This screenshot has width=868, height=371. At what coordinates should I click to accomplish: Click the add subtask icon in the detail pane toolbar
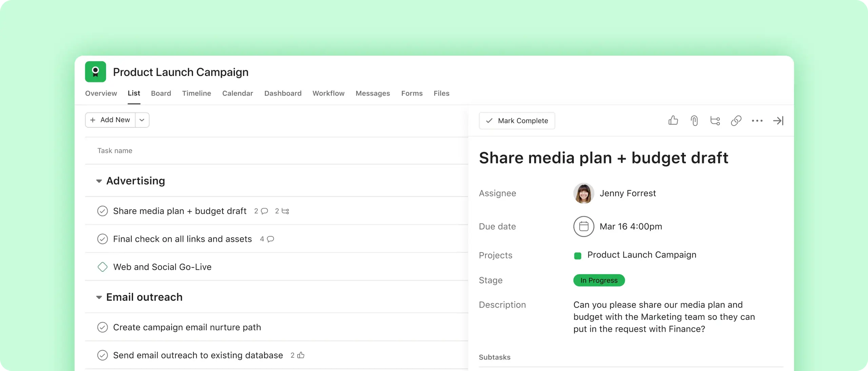pyautogui.click(x=715, y=121)
